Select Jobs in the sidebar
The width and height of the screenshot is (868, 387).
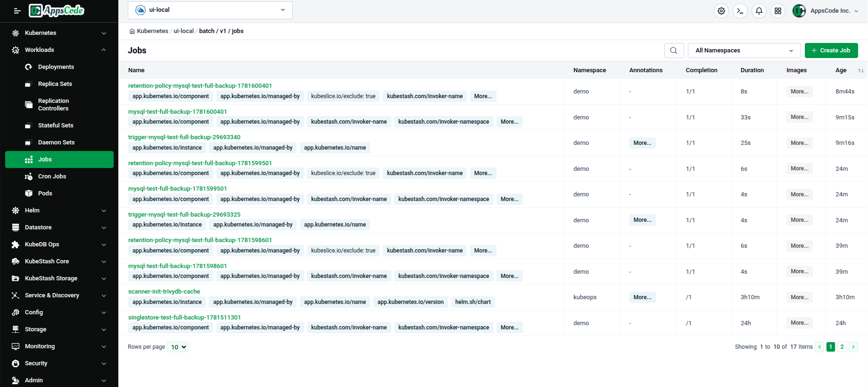[x=59, y=160]
